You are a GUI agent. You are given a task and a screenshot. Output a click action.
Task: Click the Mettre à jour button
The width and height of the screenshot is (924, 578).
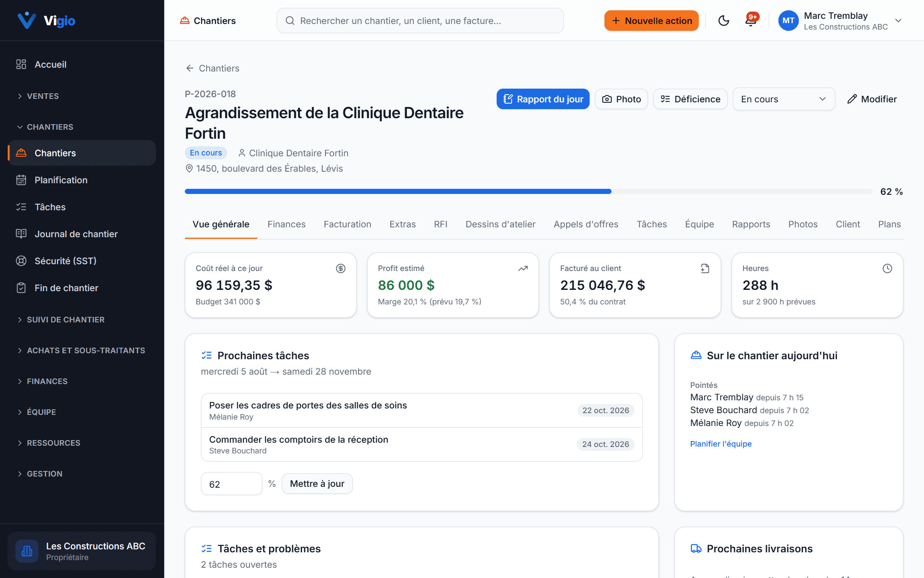pyautogui.click(x=317, y=483)
